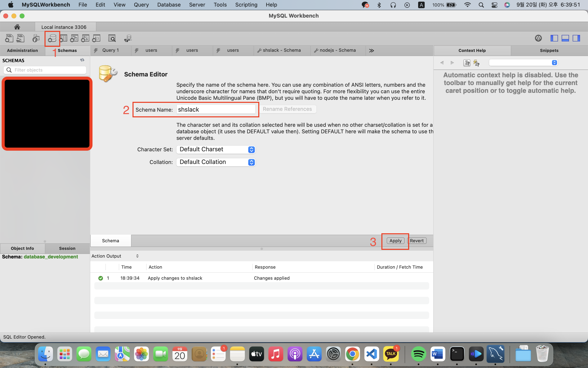Viewport: 588px width, 368px height.
Task: Select the 'Apply changes to shslack' output row
Action: tap(262, 278)
